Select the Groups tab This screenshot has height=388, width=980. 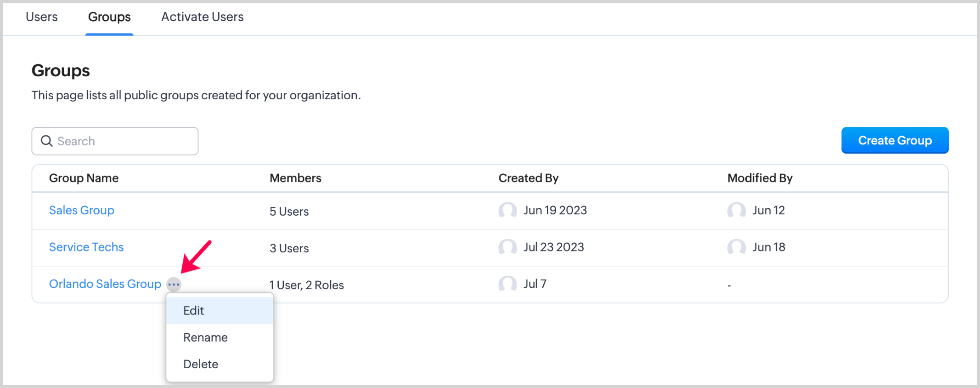[109, 17]
